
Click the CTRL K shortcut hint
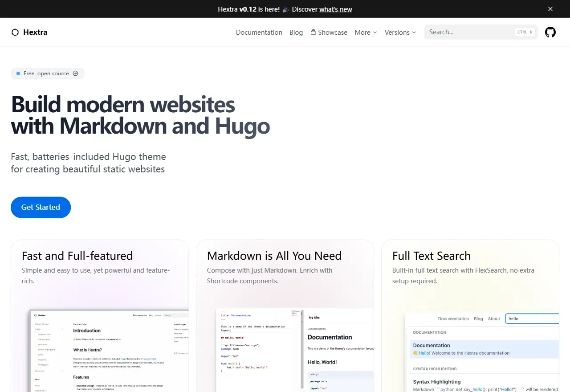(x=525, y=32)
